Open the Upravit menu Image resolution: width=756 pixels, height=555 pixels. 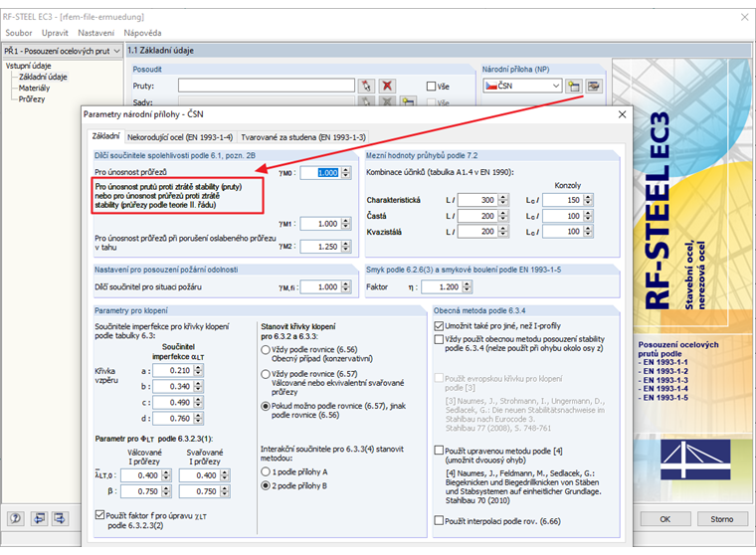[x=55, y=33]
